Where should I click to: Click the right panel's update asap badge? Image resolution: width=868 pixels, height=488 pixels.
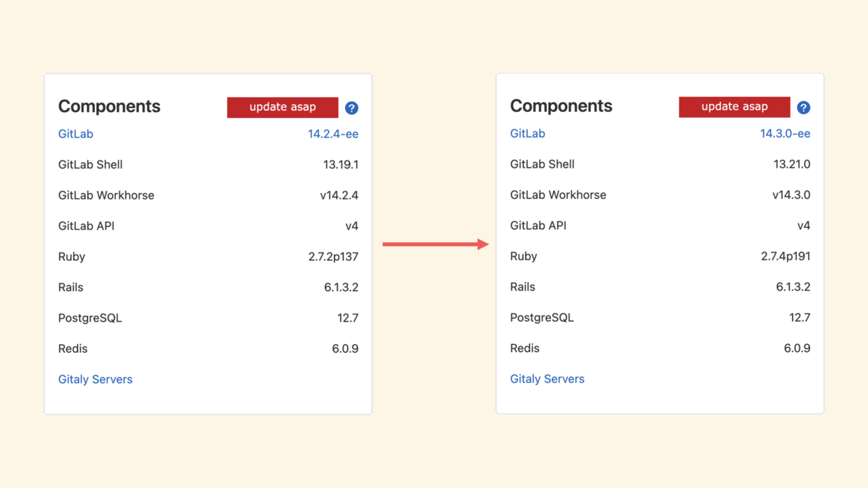[x=734, y=107]
